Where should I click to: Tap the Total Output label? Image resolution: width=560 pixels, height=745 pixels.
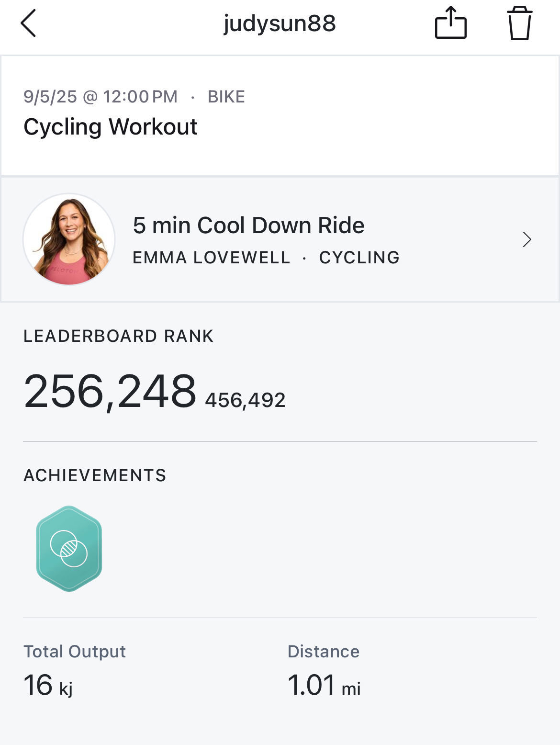pyautogui.click(x=75, y=652)
